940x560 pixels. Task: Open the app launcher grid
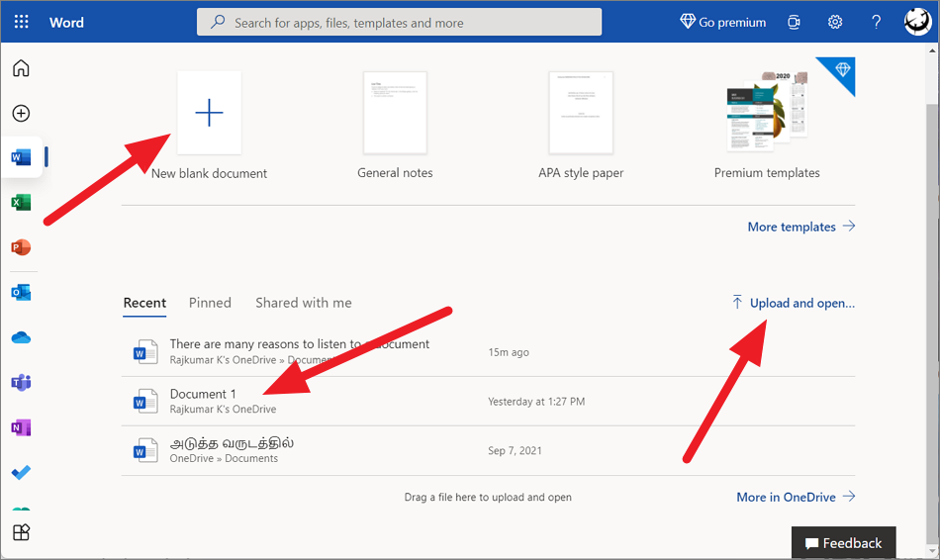21,22
